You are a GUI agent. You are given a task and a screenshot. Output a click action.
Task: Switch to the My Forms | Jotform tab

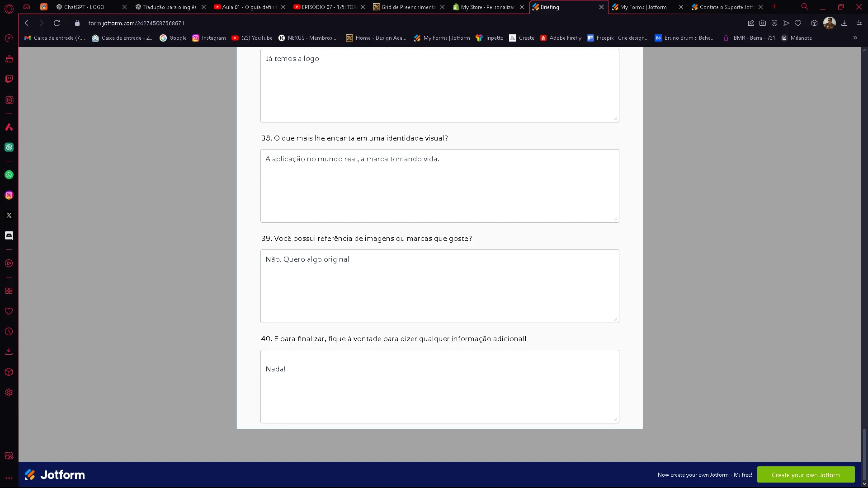pos(642,7)
